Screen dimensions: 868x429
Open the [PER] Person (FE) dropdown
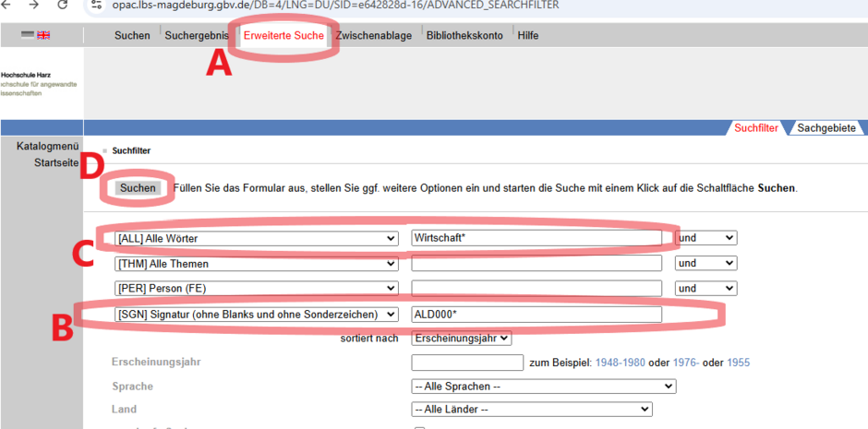[257, 288]
